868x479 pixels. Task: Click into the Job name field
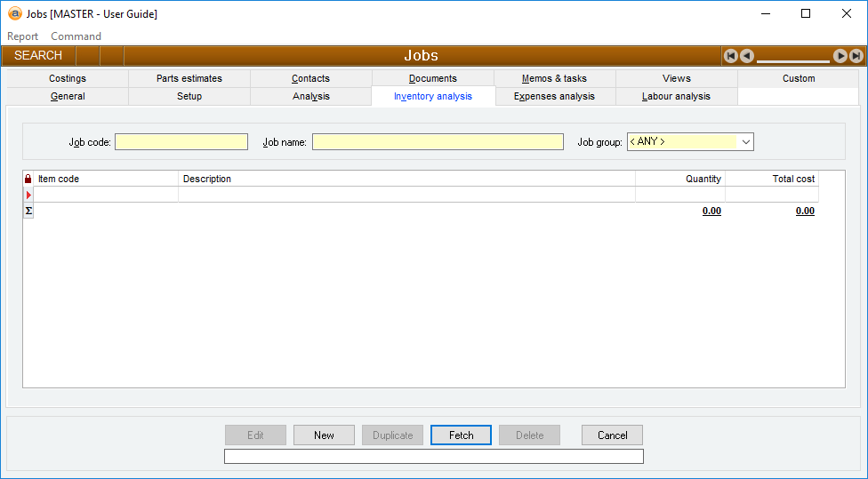(438, 142)
